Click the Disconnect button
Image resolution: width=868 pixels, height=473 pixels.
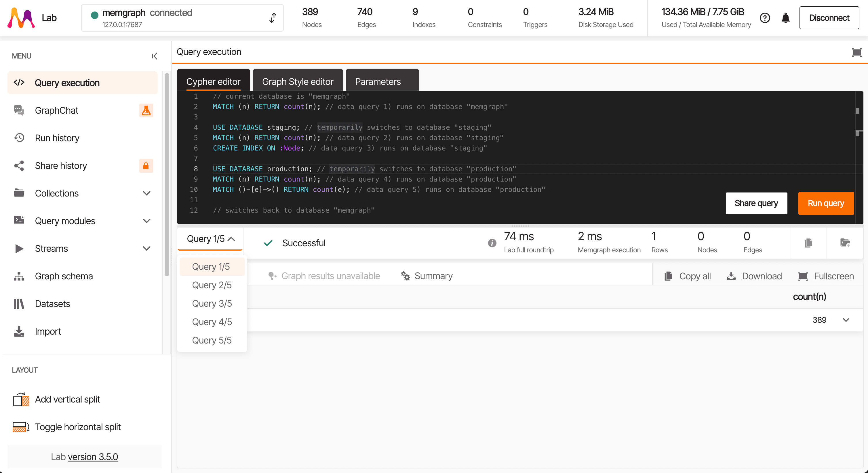point(829,18)
